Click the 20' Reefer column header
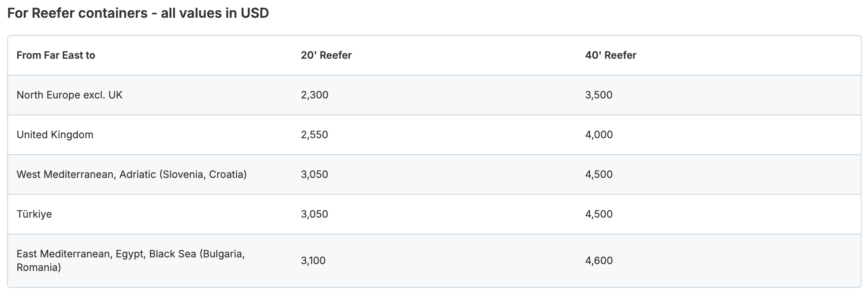This screenshot has height=295, width=868. 326,55
